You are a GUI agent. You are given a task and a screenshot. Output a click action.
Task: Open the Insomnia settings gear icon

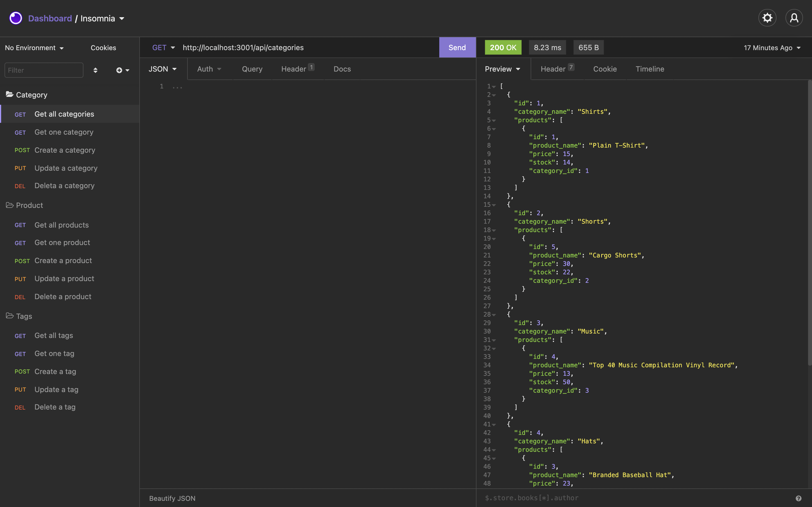[x=767, y=17]
